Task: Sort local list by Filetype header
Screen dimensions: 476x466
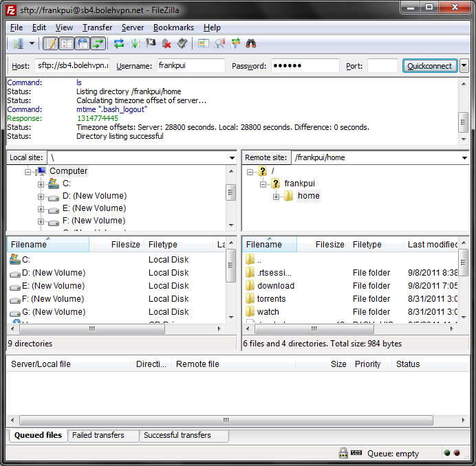Action: [178, 245]
